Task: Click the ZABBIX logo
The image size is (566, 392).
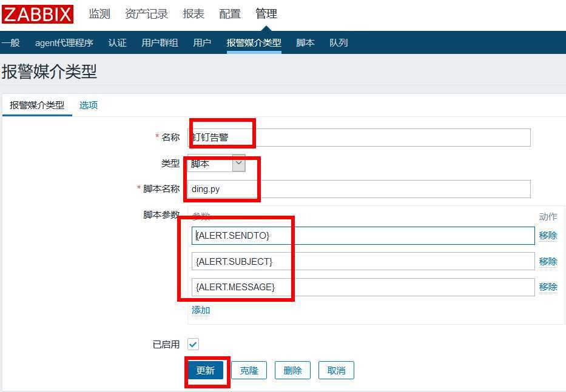Action: [38, 15]
